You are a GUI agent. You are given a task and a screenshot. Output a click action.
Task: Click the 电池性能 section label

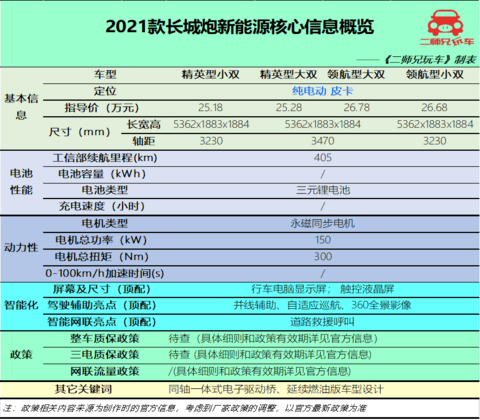pos(21,182)
